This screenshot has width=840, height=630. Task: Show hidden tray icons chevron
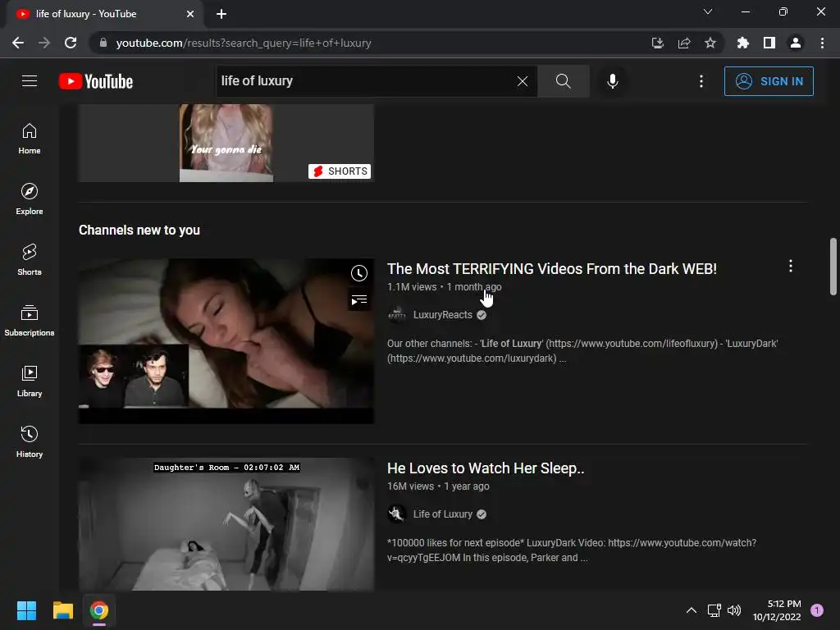coord(692,610)
